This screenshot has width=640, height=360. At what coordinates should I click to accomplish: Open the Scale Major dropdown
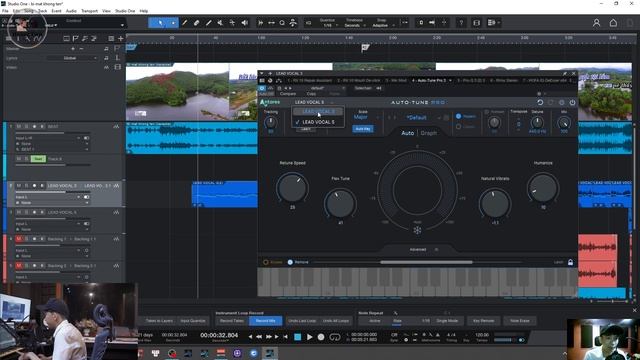366,117
